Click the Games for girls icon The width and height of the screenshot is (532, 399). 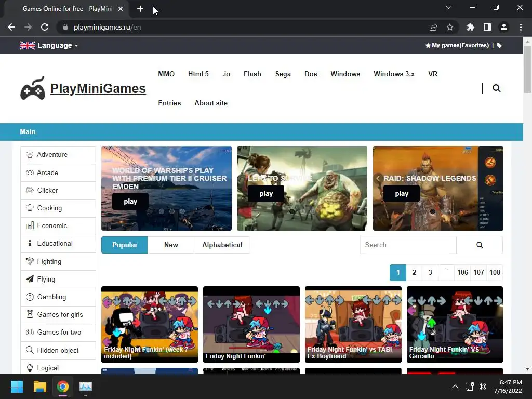click(x=30, y=314)
